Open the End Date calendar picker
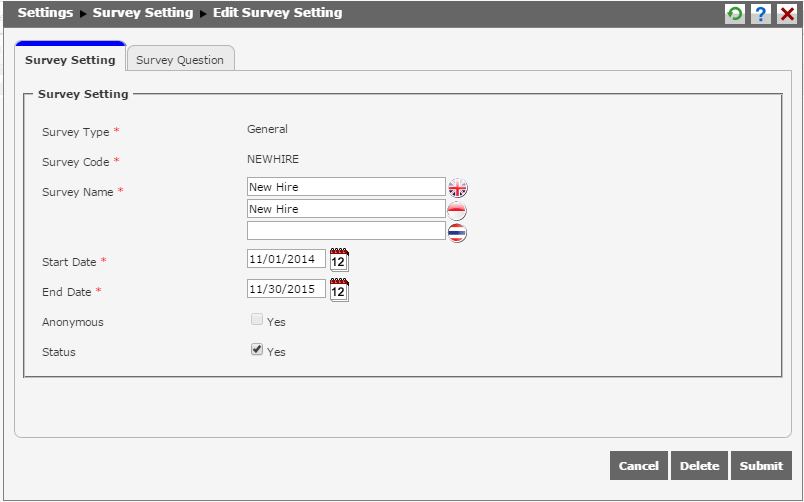 click(x=339, y=290)
